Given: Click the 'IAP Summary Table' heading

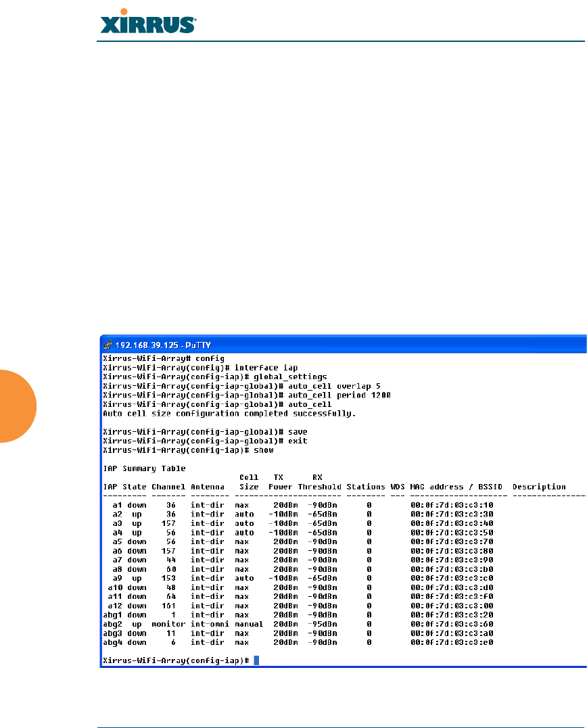Looking at the screenshot, I should tap(144, 468).
